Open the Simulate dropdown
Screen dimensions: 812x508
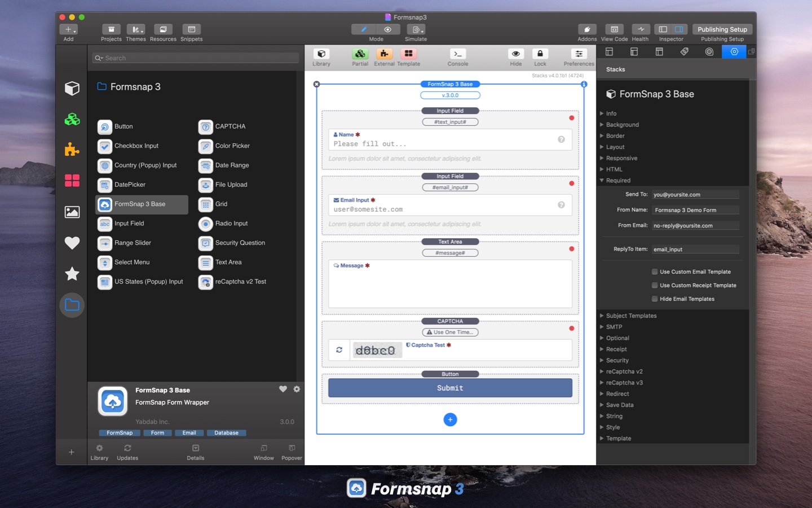coord(416,29)
